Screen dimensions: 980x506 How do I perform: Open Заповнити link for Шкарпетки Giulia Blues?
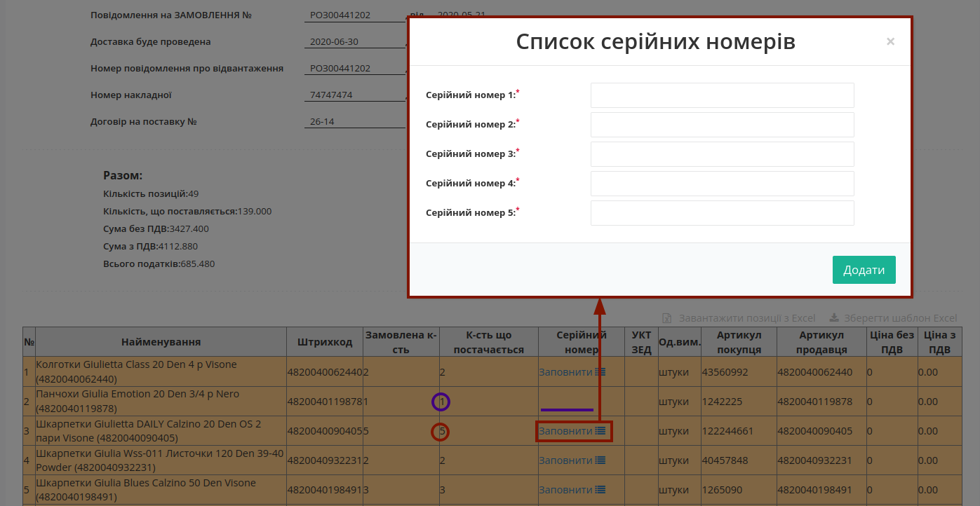click(x=565, y=490)
